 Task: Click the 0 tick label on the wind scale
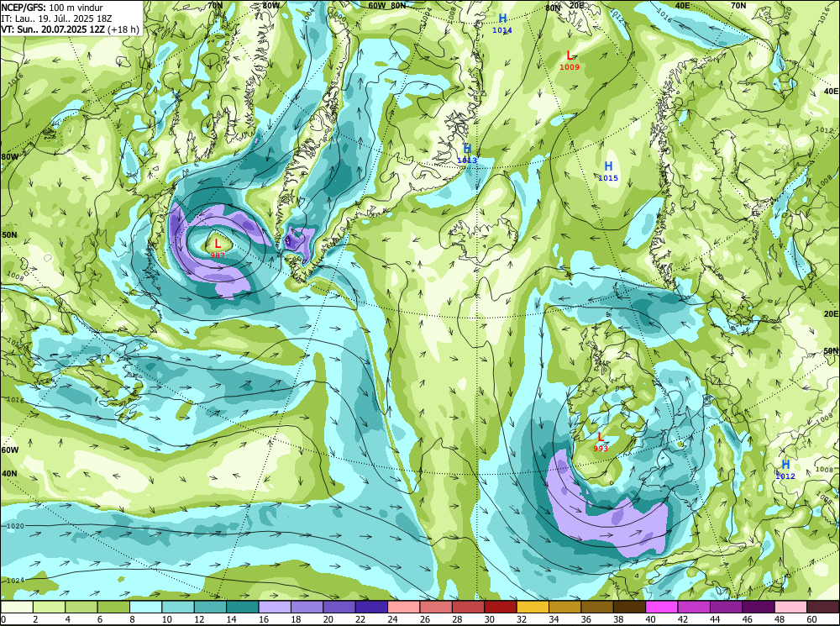pyautogui.click(x=3, y=619)
